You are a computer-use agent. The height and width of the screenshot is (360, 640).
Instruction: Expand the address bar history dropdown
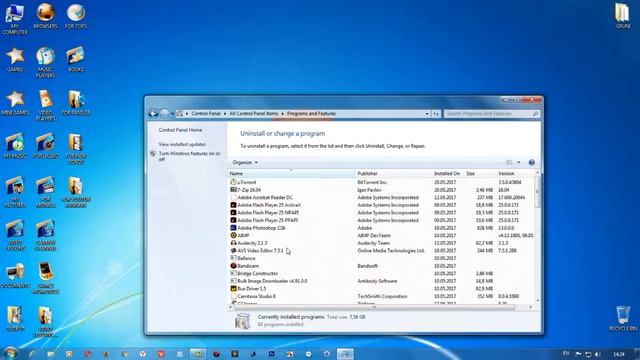pos(427,114)
